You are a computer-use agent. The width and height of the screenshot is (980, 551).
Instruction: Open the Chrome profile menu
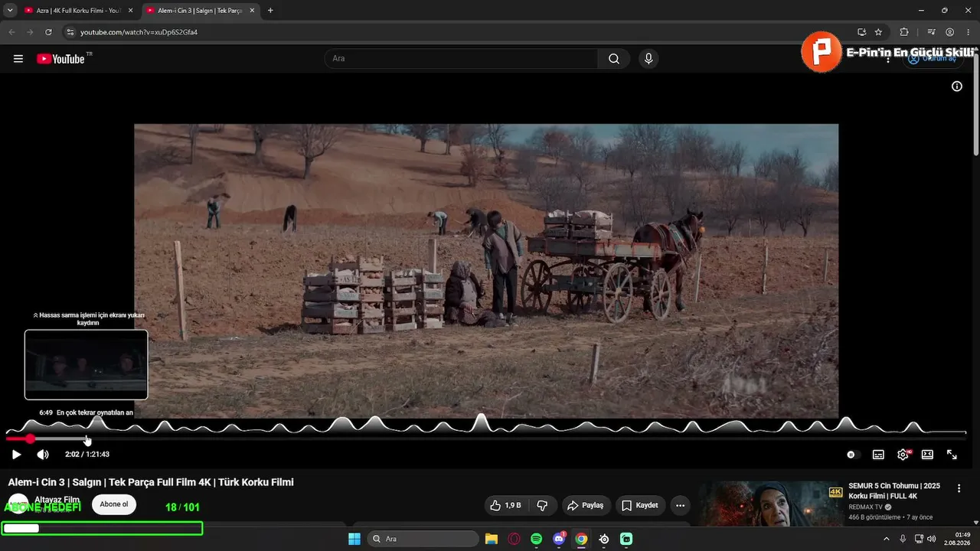pyautogui.click(x=949, y=32)
